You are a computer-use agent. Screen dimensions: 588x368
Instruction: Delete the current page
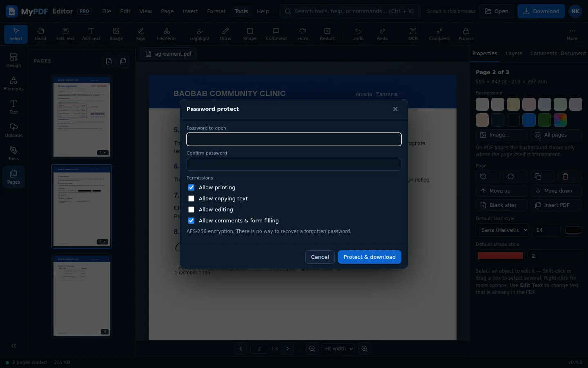coord(570,177)
